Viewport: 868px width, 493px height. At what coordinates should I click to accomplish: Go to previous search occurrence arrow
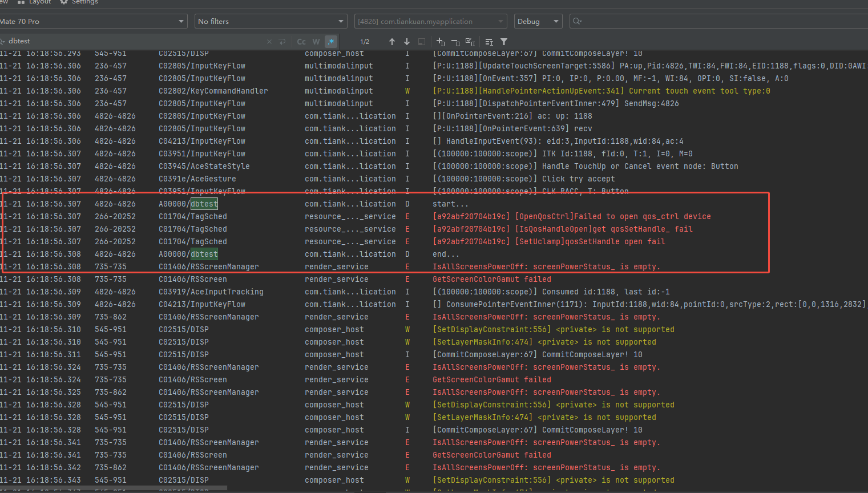click(392, 42)
